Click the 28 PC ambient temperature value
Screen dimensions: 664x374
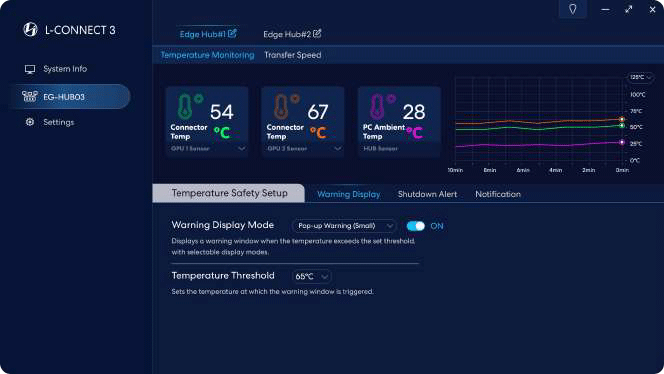(x=414, y=112)
